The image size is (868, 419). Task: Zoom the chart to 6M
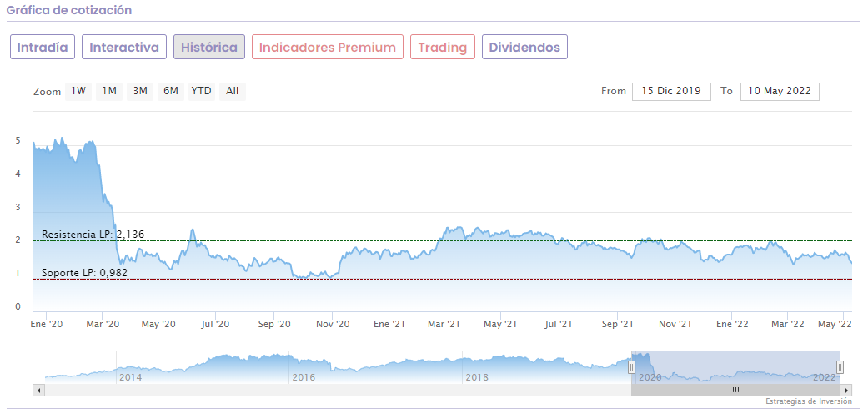(171, 91)
